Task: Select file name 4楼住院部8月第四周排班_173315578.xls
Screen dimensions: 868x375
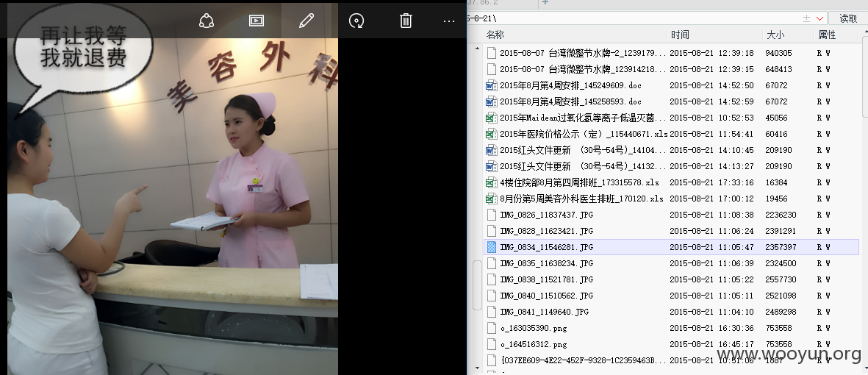Action: click(x=579, y=182)
